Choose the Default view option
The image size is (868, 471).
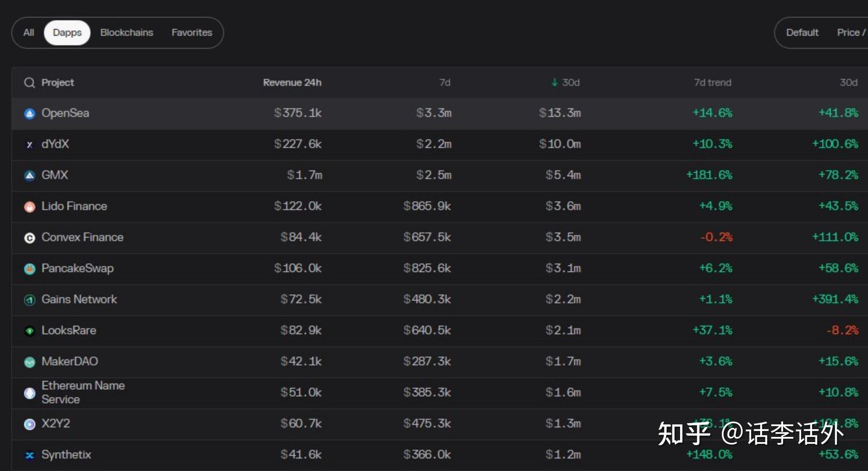[802, 33]
